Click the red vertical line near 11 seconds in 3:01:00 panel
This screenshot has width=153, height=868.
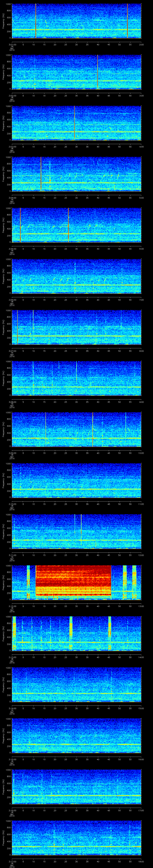point(36,21)
